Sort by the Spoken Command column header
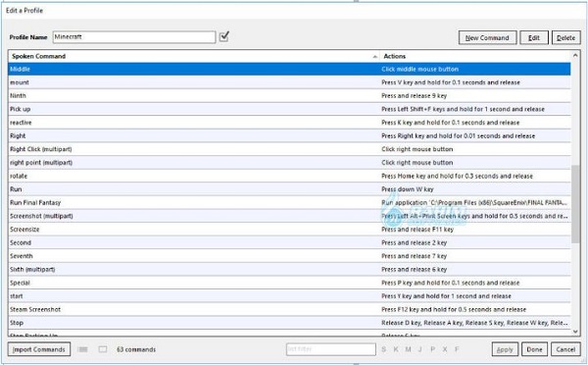This screenshot has width=588, height=365. click(x=193, y=56)
